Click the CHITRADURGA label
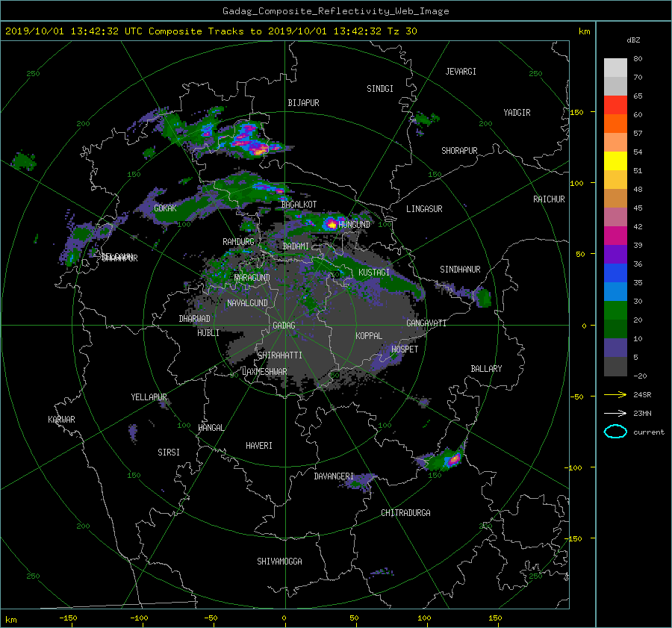Viewport: 672px width, 628px height. click(x=406, y=513)
